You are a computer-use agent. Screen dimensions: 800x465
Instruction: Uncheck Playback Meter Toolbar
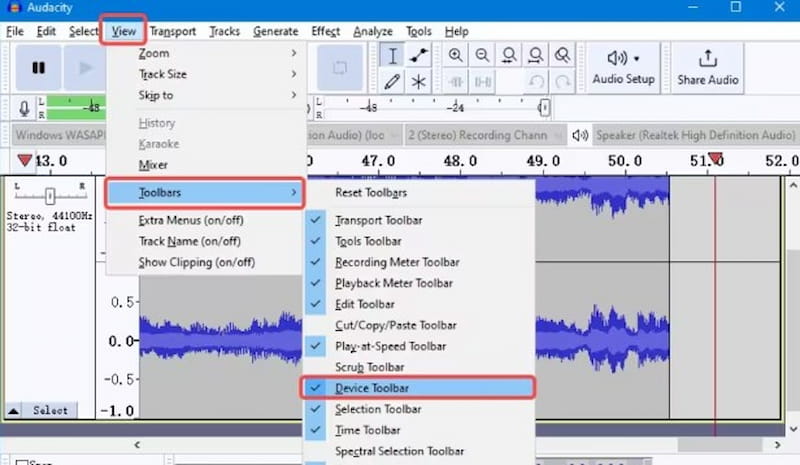pyautogui.click(x=419, y=283)
